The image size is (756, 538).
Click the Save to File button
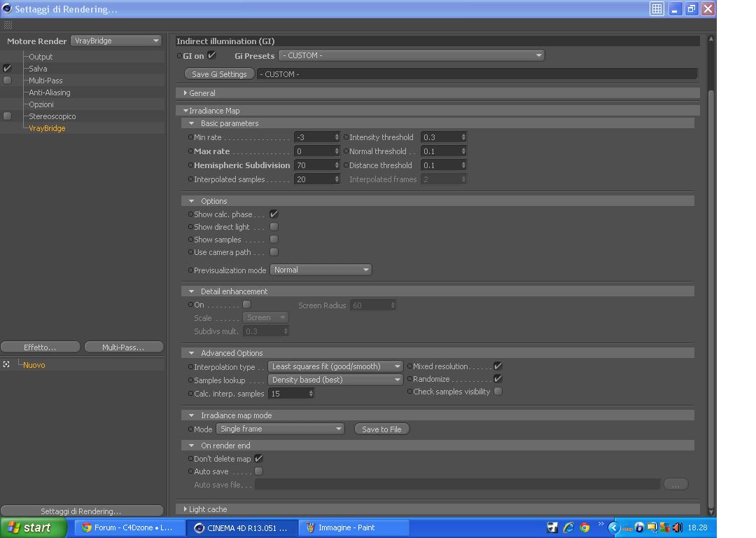click(382, 429)
